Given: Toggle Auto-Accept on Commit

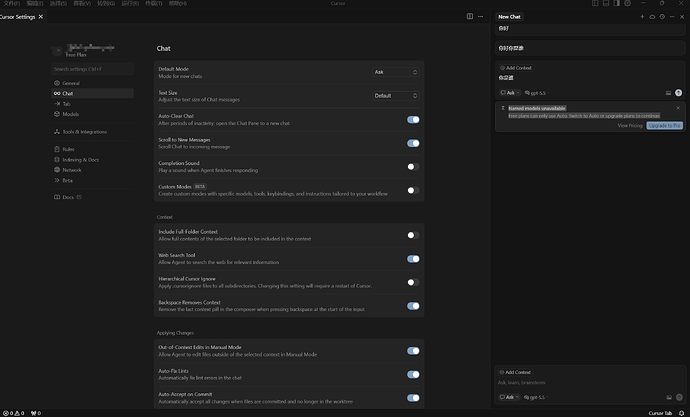Looking at the screenshot, I should click(413, 398).
